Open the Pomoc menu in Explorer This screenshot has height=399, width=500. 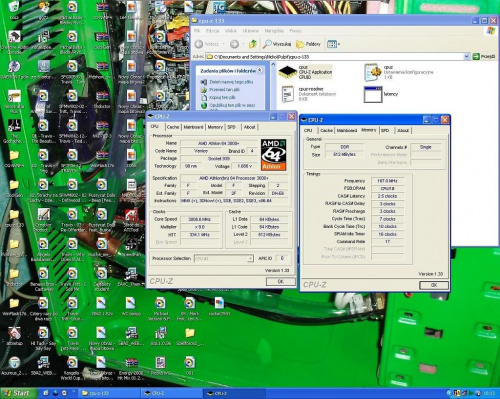[x=295, y=31]
